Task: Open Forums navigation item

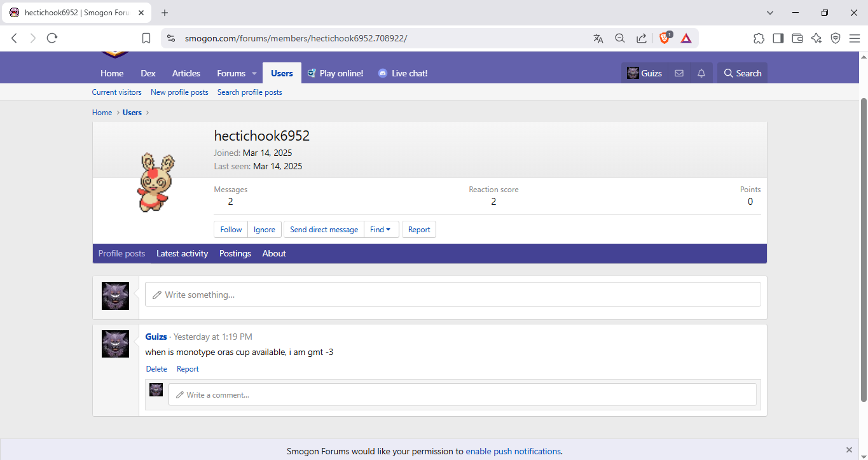Action: [x=231, y=73]
